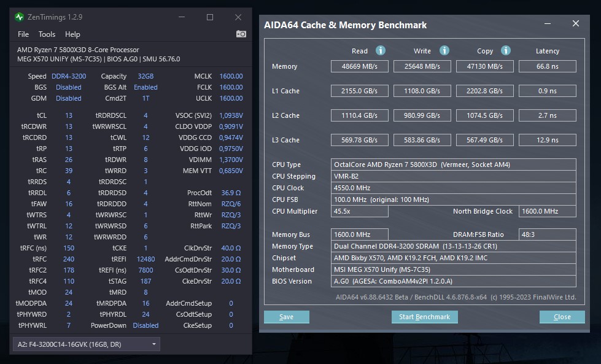Viewport: 601px width, 364px height.
Task: Click the L1 Cache Write 1108.0 GB/s value
Action: (x=422, y=91)
